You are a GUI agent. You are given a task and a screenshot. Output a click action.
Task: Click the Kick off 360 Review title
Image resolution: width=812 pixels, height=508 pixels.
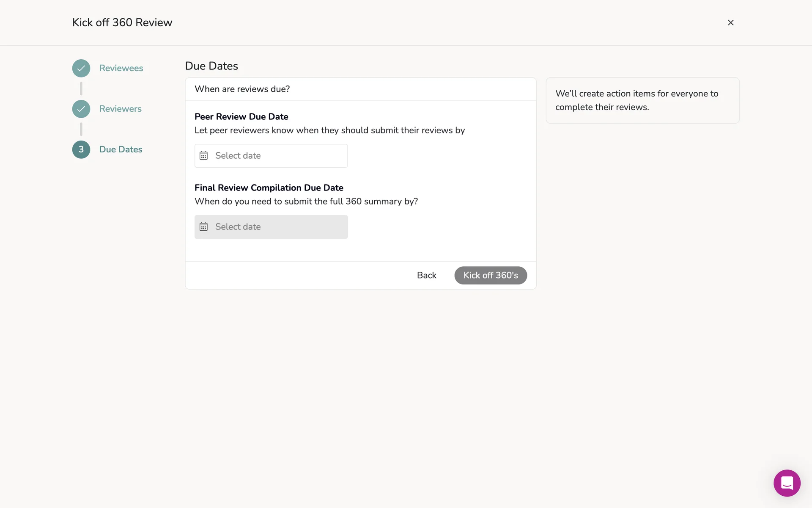[122, 23]
